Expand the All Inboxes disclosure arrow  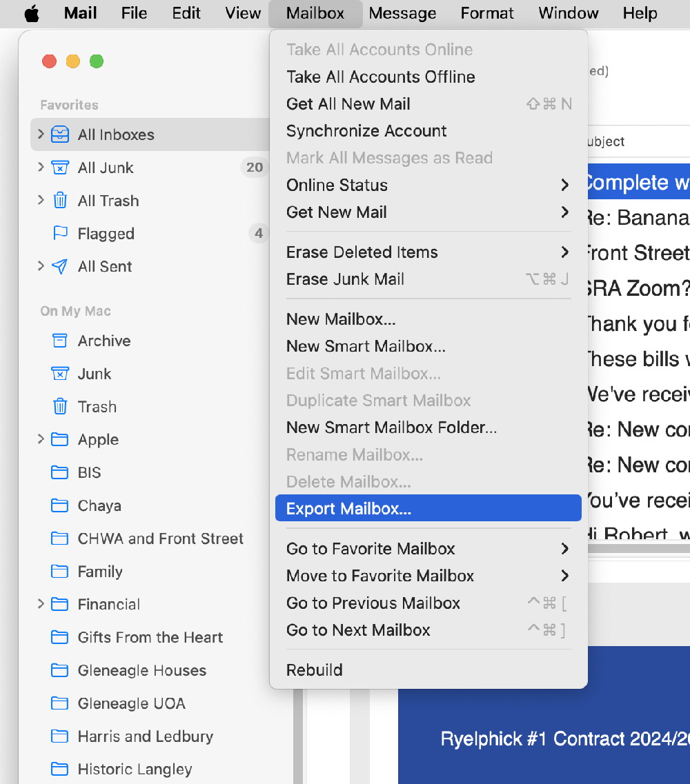click(41, 134)
